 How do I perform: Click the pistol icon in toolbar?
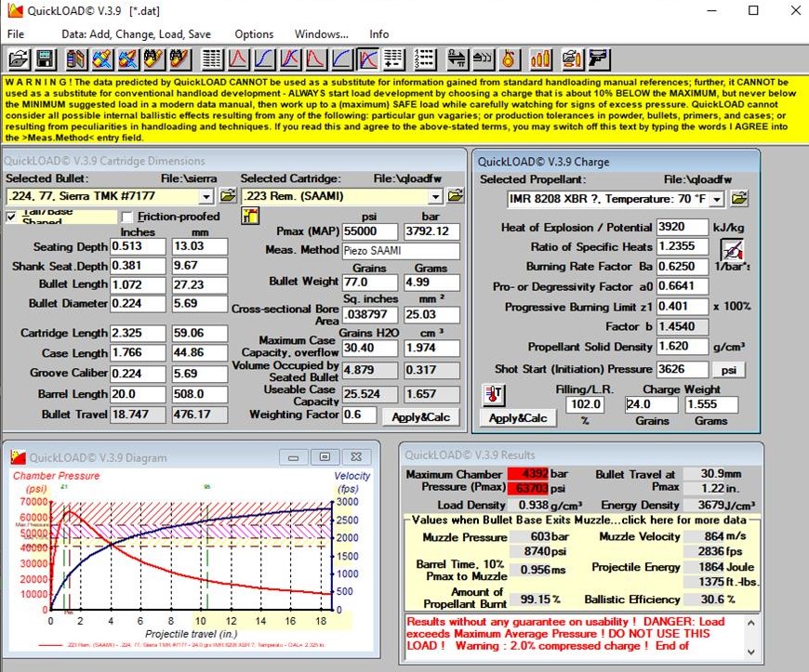[599, 59]
